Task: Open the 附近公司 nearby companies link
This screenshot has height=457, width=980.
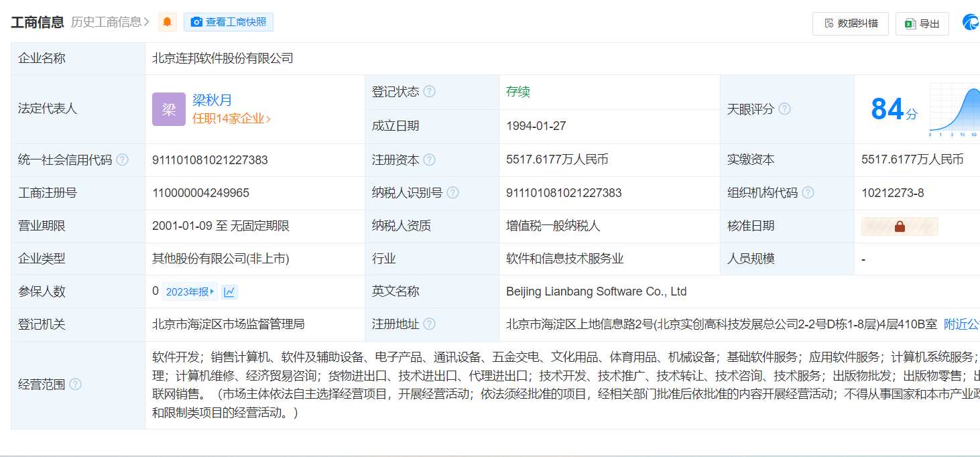Action: pos(961,324)
